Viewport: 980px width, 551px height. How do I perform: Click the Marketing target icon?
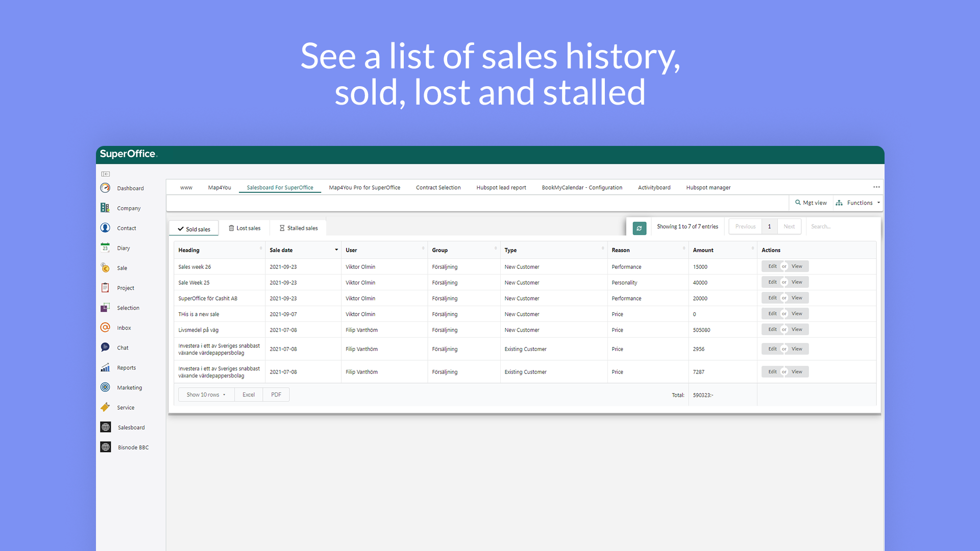(105, 387)
